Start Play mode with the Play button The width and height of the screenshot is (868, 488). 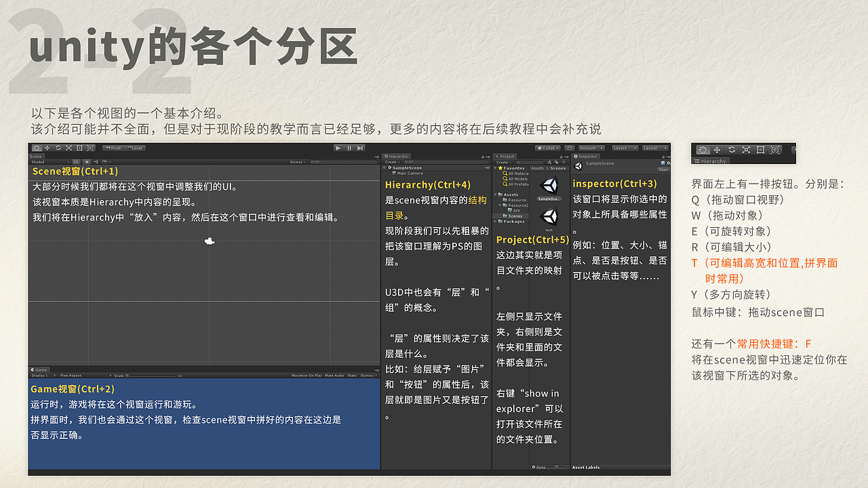(338, 148)
